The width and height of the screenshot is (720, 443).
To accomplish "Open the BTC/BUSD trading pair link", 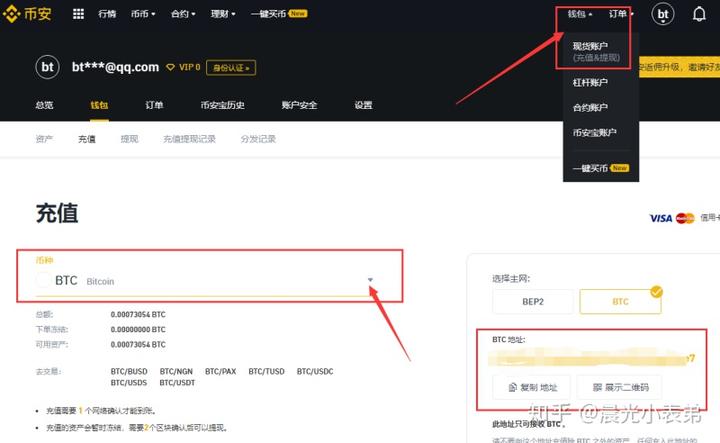I will point(129,371).
